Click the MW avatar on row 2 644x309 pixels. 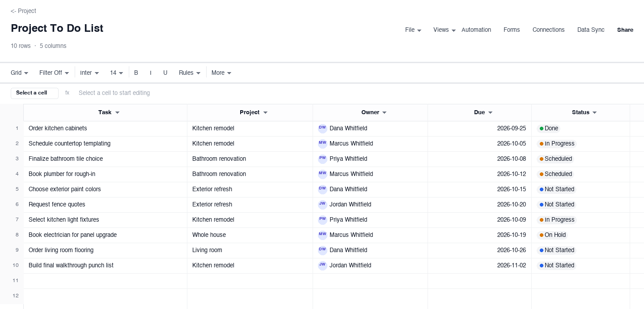click(x=322, y=144)
